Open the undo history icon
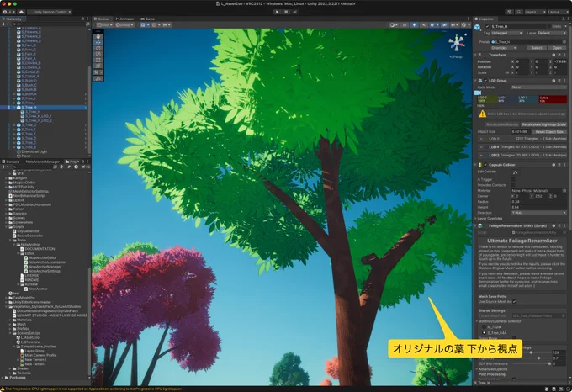This screenshot has width=572, height=392. click(510, 12)
